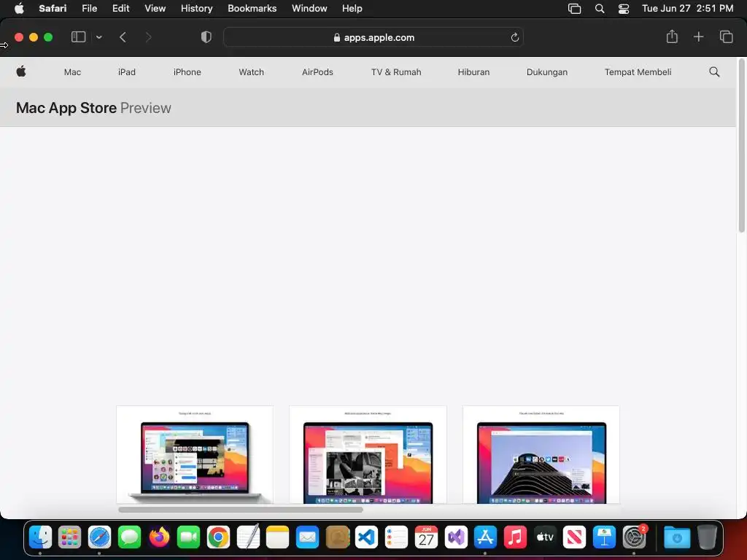Click the horizontal screenshot scrollbar

point(241,510)
